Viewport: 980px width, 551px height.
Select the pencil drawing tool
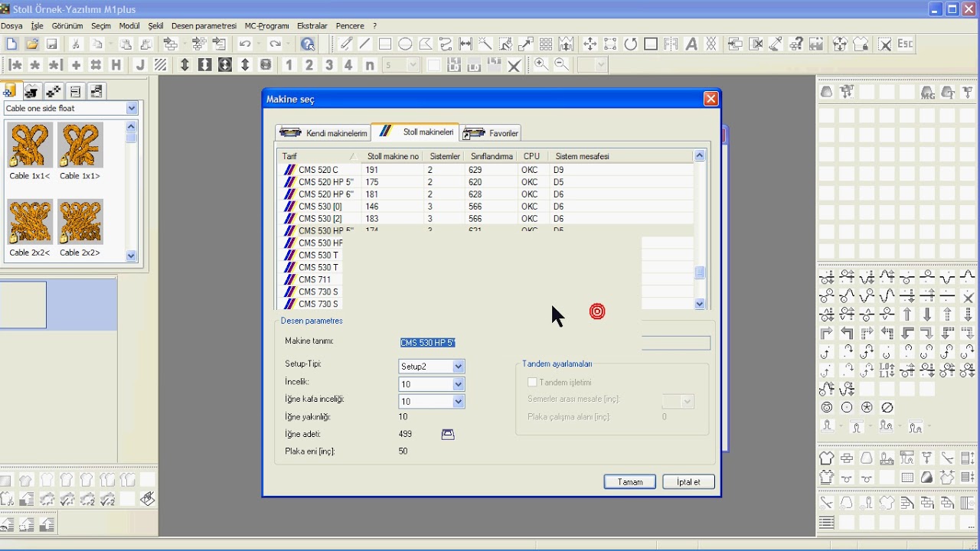[x=346, y=44]
